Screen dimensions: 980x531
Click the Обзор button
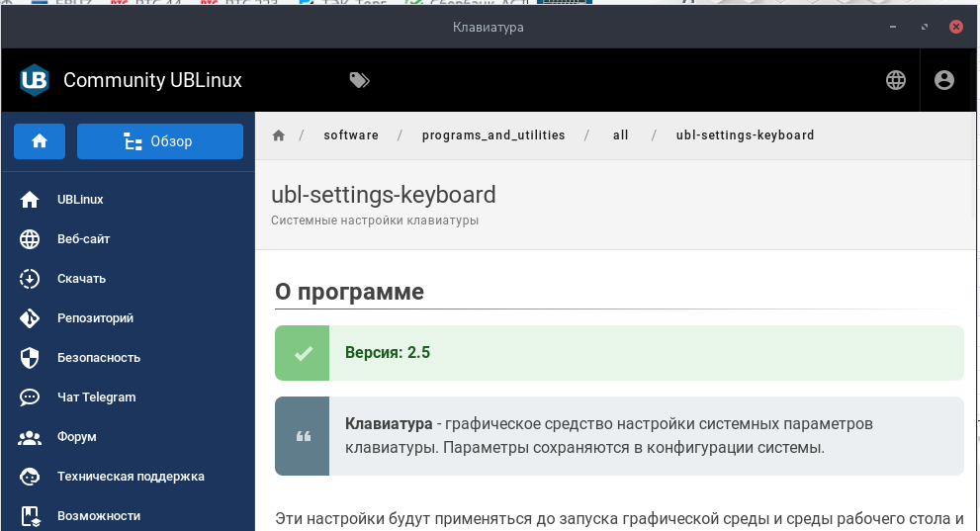[x=160, y=141]
